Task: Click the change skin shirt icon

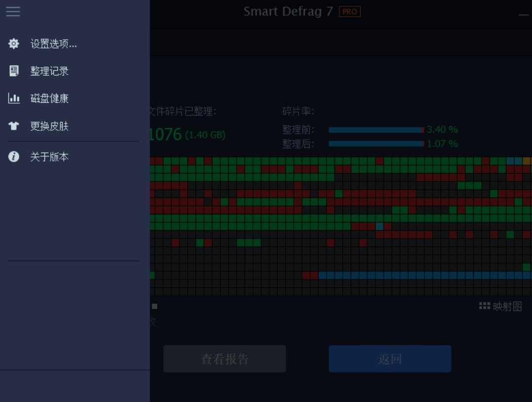Action: 13,126
